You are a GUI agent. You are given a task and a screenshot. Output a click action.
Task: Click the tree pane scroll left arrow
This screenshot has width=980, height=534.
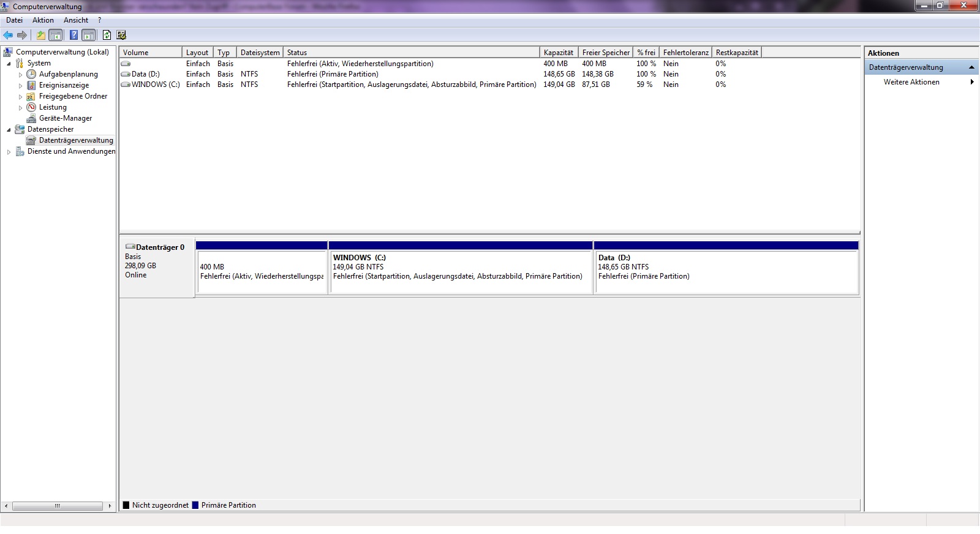(x=6, y=506)
